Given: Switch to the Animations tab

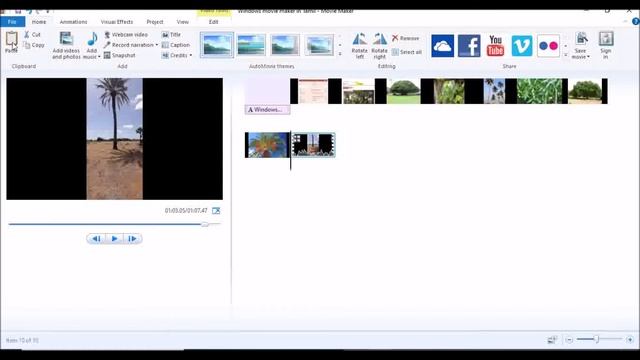Looking at the screenshot, I should point(73,22).
